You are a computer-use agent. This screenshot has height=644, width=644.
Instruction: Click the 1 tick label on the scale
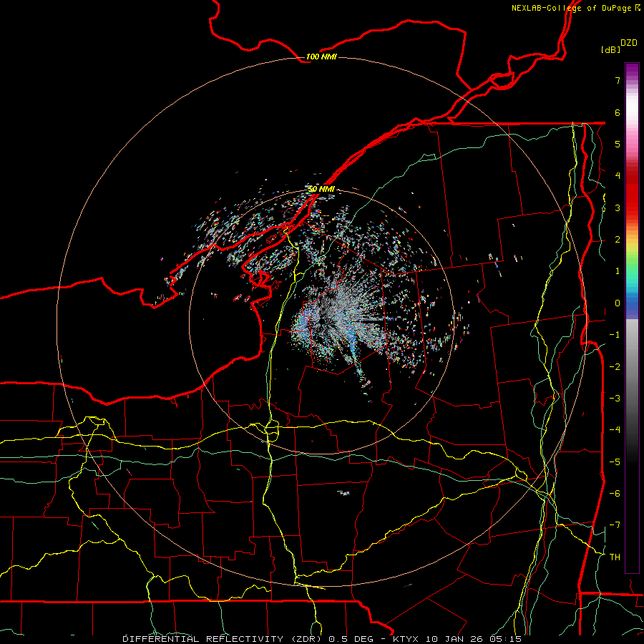tap(618, 271)
